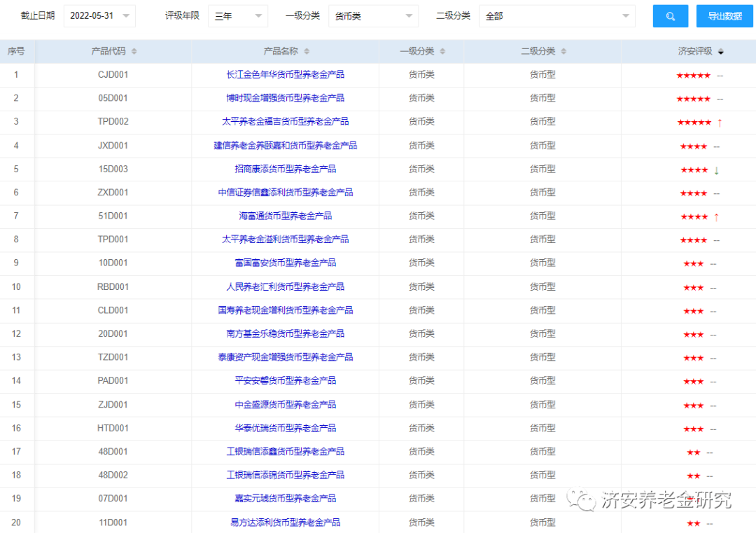Screen dimensions: 756x533
Task: Sort by 产品代码 column arrows
Action: coord(134,51)
